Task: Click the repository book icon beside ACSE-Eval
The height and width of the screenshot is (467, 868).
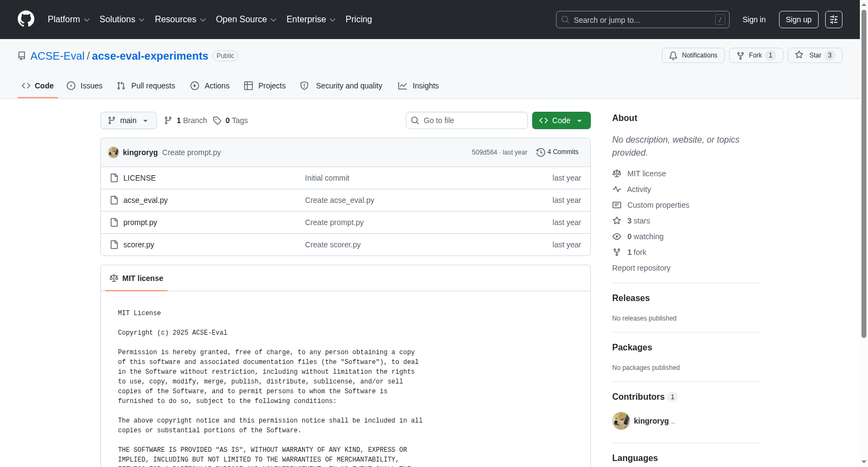Action: (22, 56)
